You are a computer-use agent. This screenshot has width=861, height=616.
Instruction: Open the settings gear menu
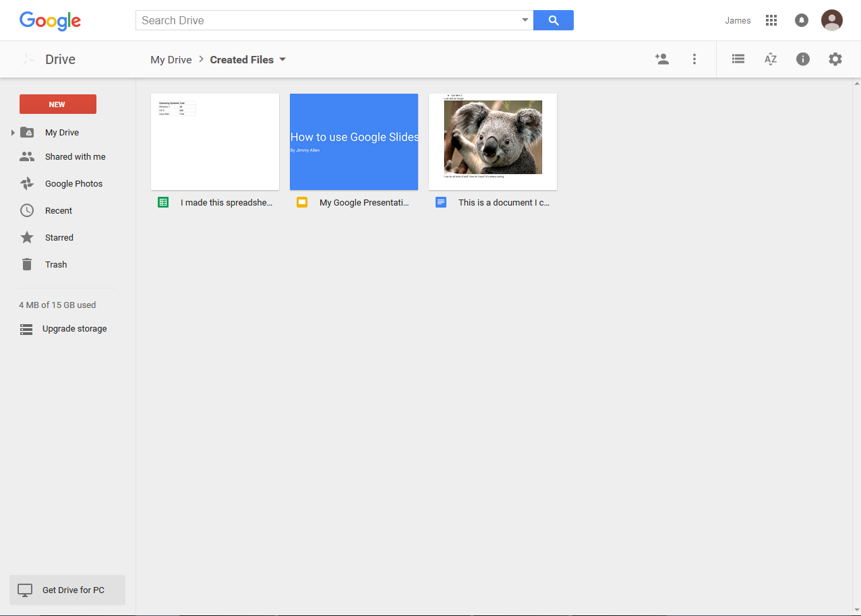835,59
